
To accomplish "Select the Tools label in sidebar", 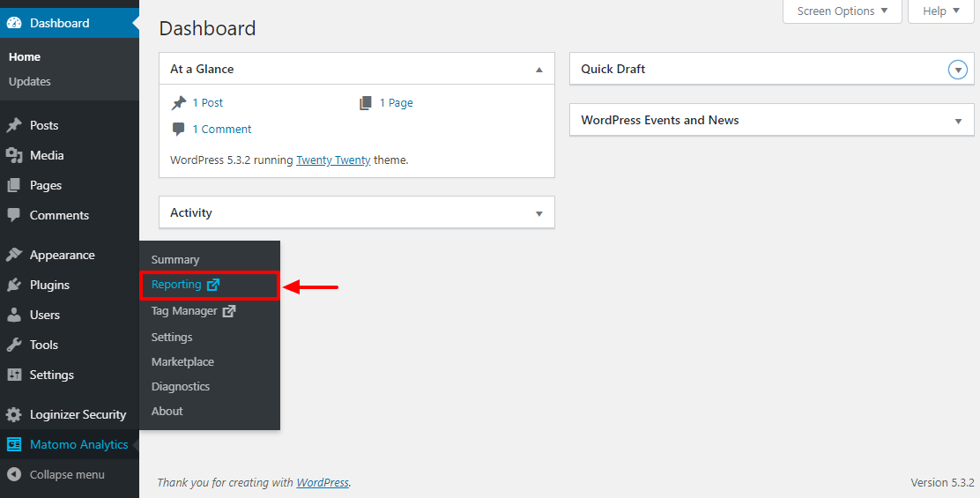I will pyautogui.click(x=44, y=345).
